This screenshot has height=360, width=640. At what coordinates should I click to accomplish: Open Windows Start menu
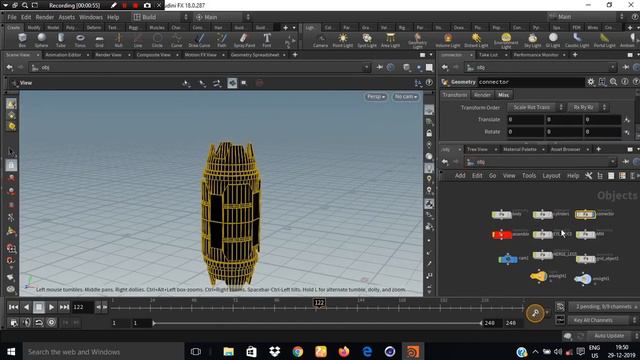click(11, 351)
